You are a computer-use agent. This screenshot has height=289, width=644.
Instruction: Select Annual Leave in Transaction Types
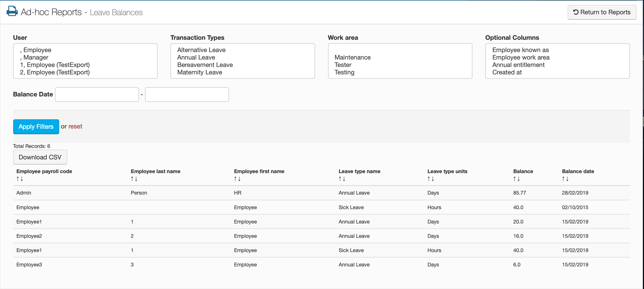pyautogui.click(x=196, y=58)
